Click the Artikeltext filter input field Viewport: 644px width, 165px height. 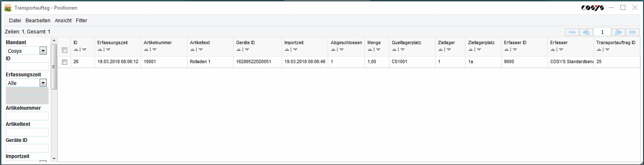coord(27,132)
